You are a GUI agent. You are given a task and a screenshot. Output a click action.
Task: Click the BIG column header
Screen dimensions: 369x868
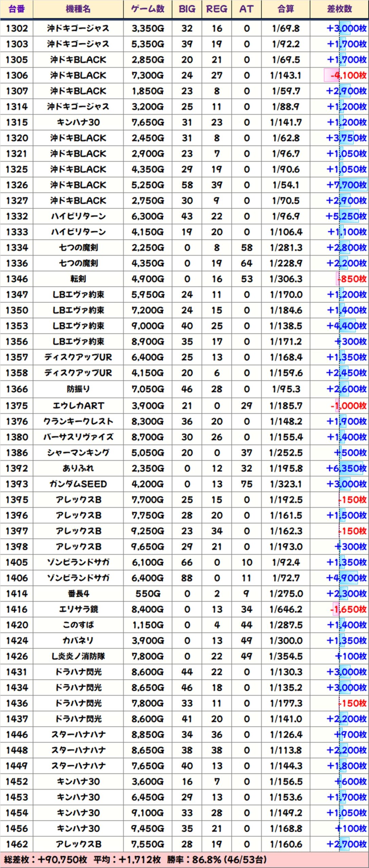pyautogui.click(x=187, y=9)
